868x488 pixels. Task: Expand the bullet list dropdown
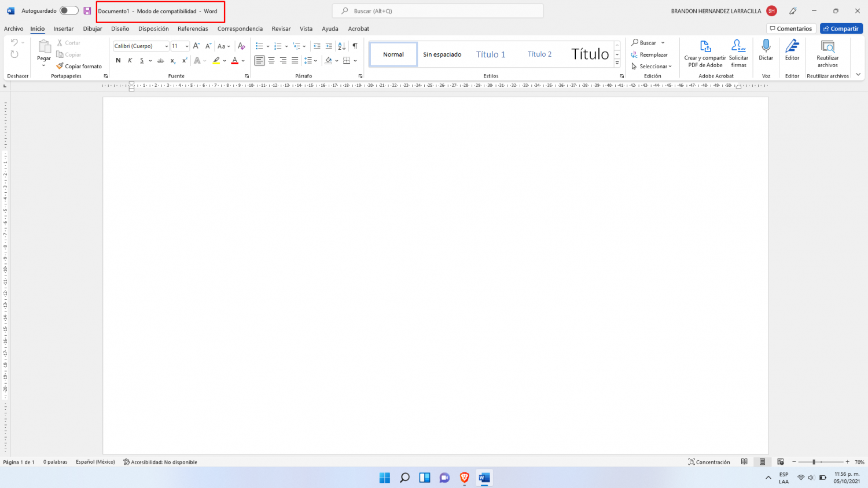click(268, 46)
